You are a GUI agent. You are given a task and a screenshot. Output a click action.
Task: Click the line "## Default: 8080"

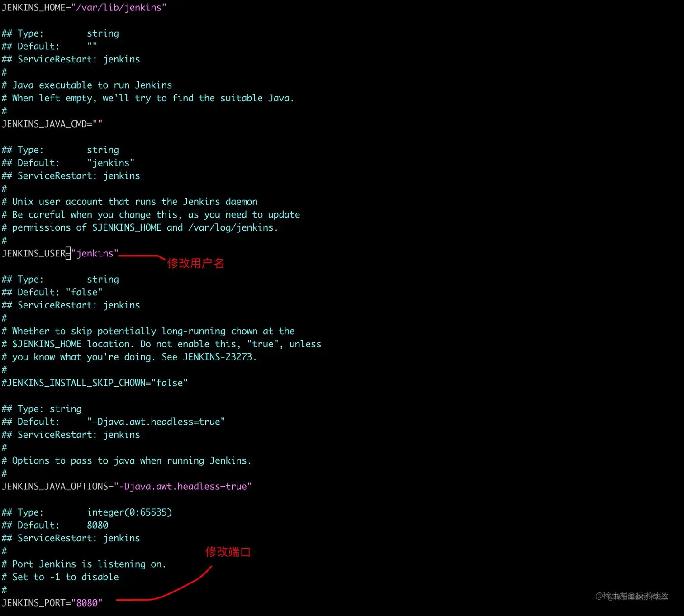[x=55, y=525]
